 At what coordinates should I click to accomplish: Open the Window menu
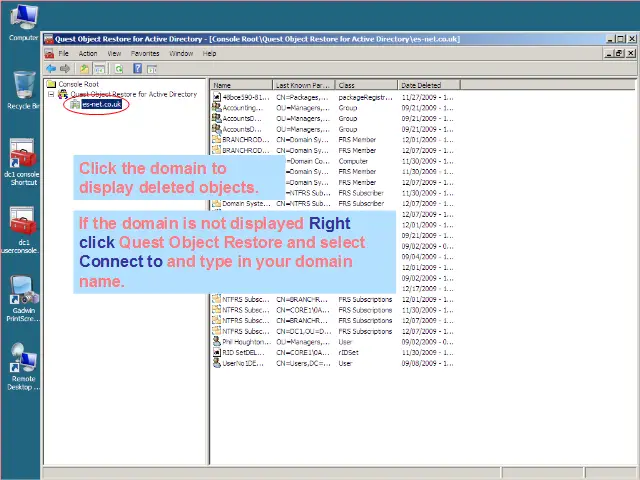point(181,53)
